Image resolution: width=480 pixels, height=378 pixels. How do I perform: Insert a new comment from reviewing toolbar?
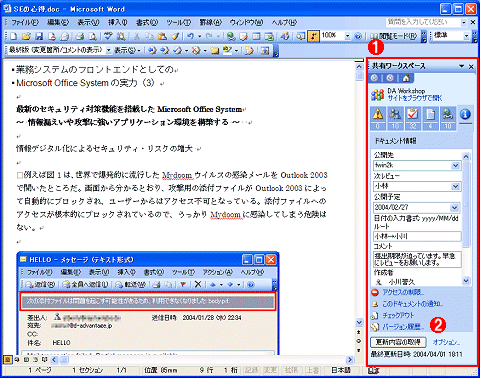[x=214, y=50]
